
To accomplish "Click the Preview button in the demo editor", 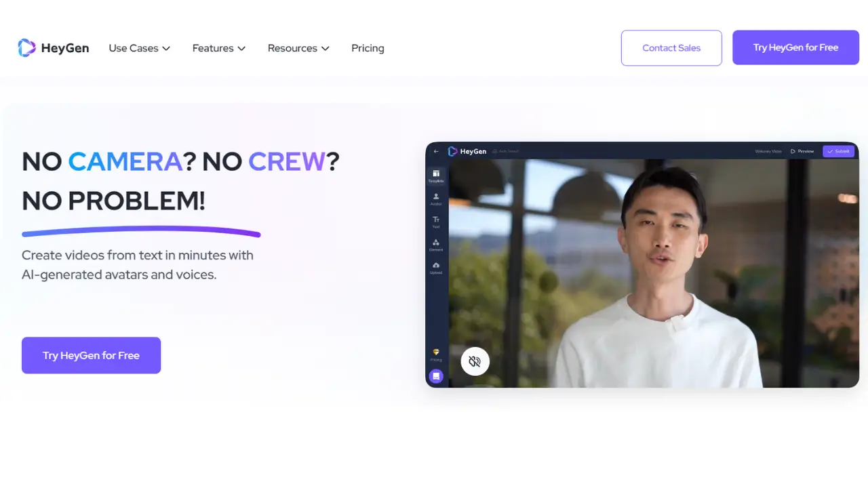I will click(802, 151).
